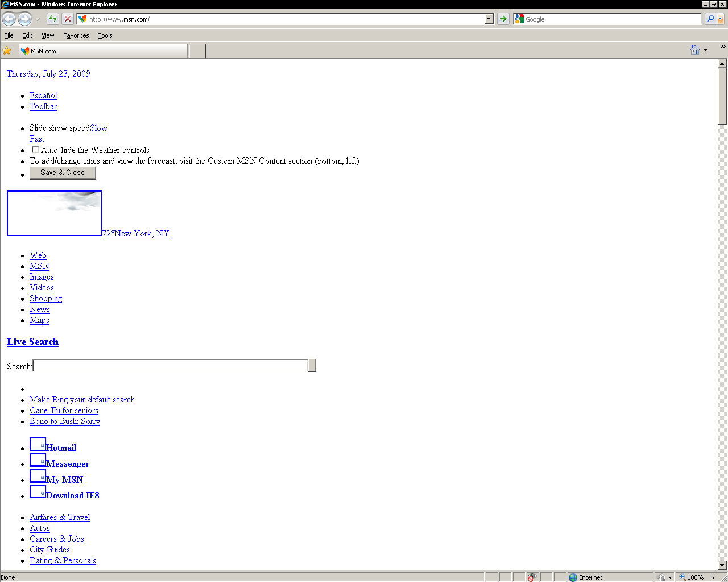This screenshot has height=582, width=728.
Task: Open the Hotmail link
Action: (61, 448)
